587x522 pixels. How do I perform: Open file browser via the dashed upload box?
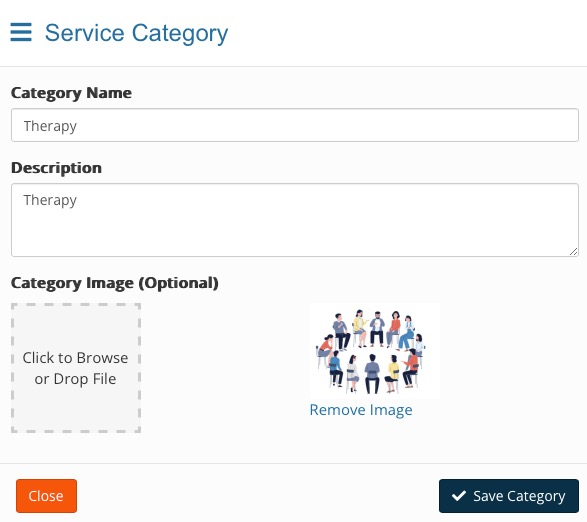pos(76,368)
